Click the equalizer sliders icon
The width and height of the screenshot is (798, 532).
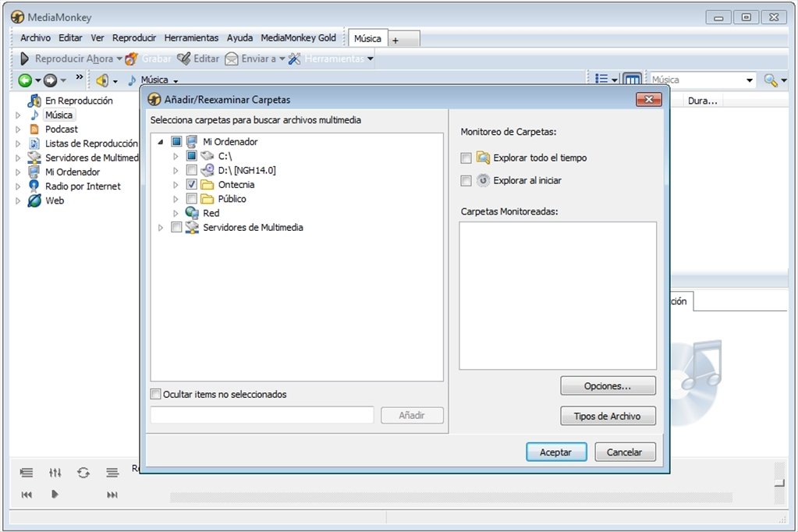point(55,473)
